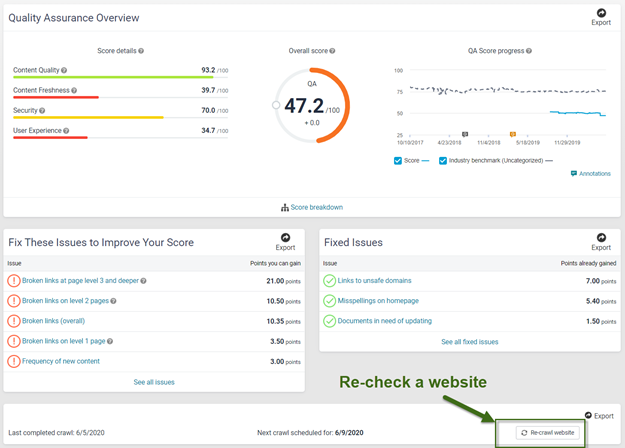
Task: Click the blue Score line on chart
Action: pos(578,113)
